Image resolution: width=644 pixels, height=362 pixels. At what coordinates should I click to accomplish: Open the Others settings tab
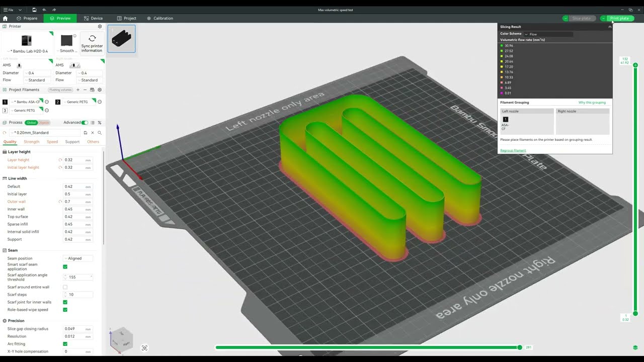click(x=93, y=142)
